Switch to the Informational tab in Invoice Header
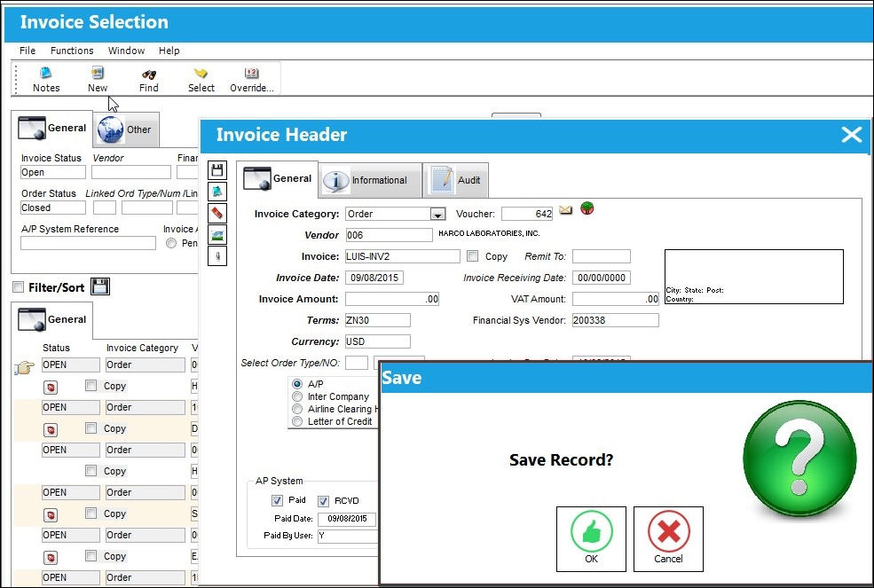This screenshot has width=874, height=588. click(x=370, y=180)
